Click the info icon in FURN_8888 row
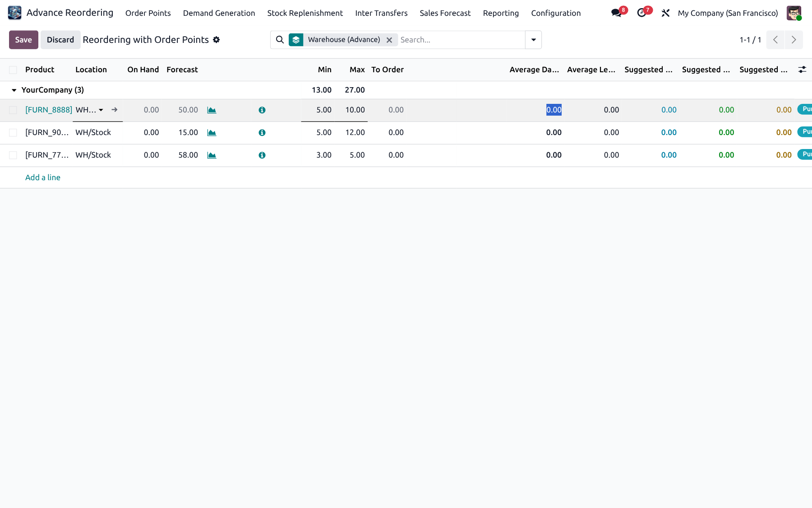The height and width of the screenshot is (508, 812). tap(262, 110)
